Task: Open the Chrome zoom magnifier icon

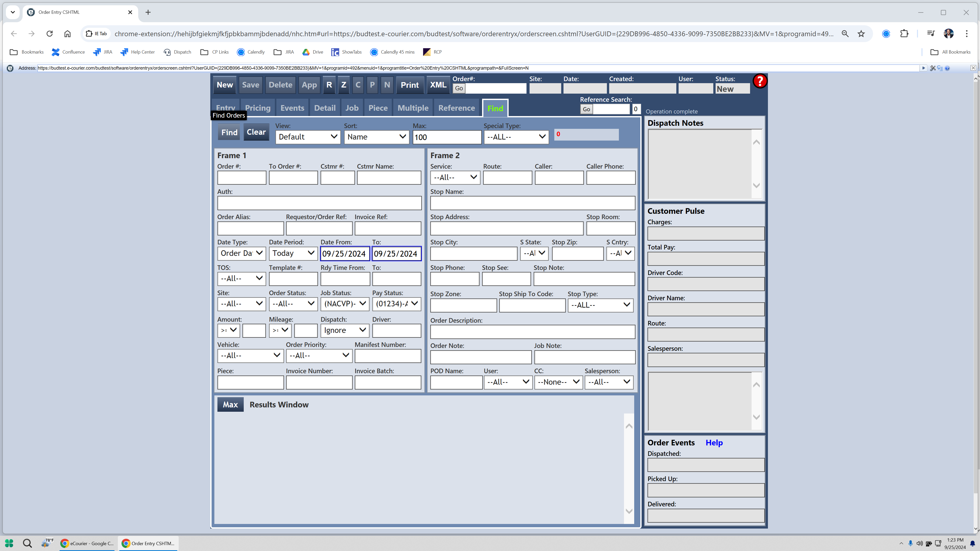Action: pos(845,33)
